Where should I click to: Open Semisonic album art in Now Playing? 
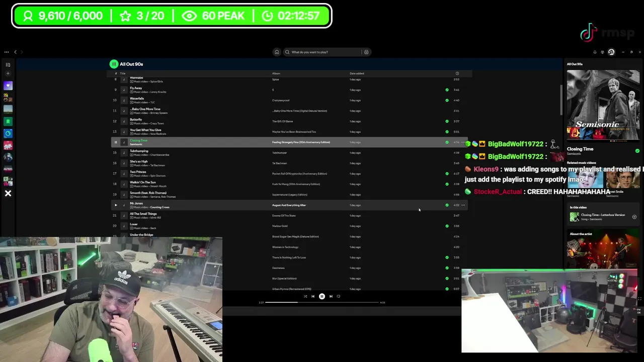[x=603, y=105]
